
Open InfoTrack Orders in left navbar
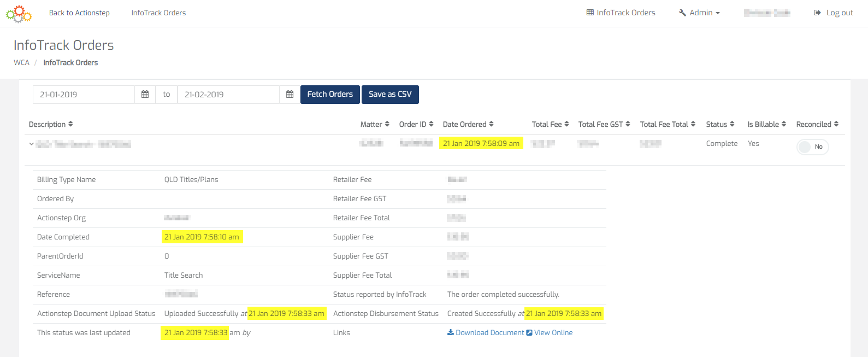[x=158, y=13]
